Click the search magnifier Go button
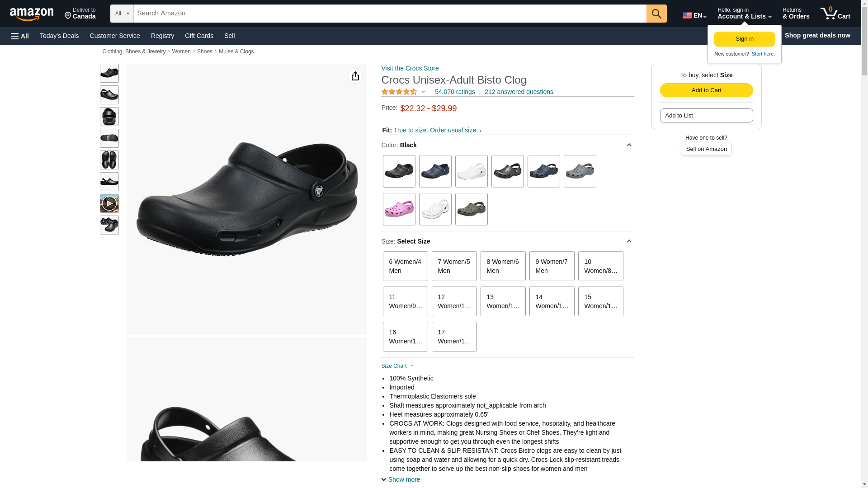 click(x=656, y=14)
